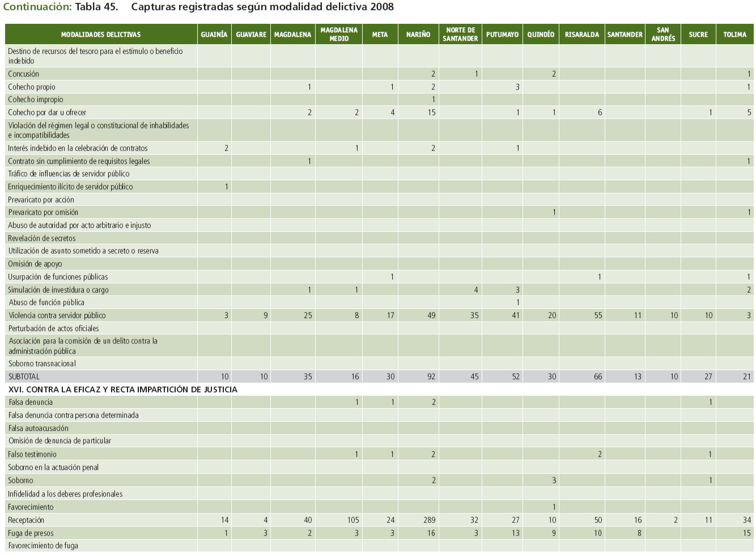
Task: Select the MODALIDADES DELICTIVAS header cell
Action: pyautogui.click(x=101, y=35)
